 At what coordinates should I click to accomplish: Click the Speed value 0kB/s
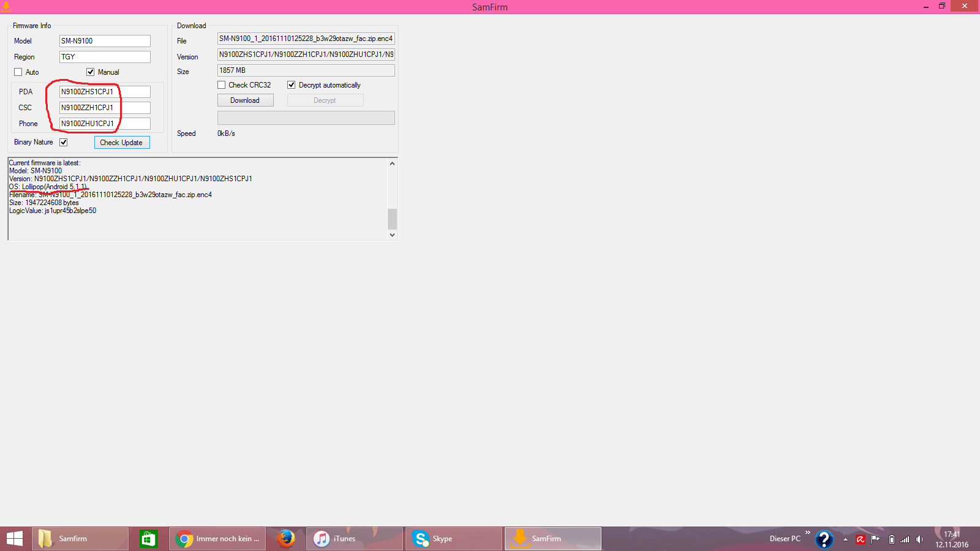(x=226, y=133)
